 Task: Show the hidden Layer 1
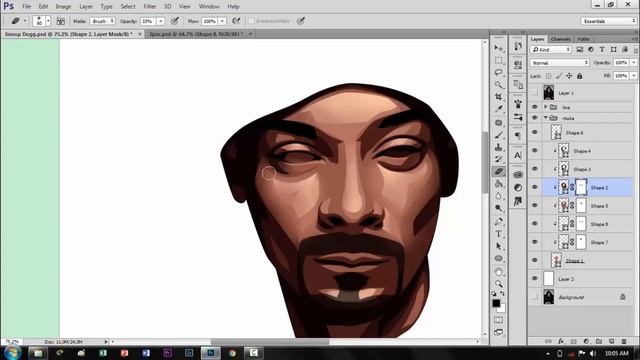pos(535,93)
